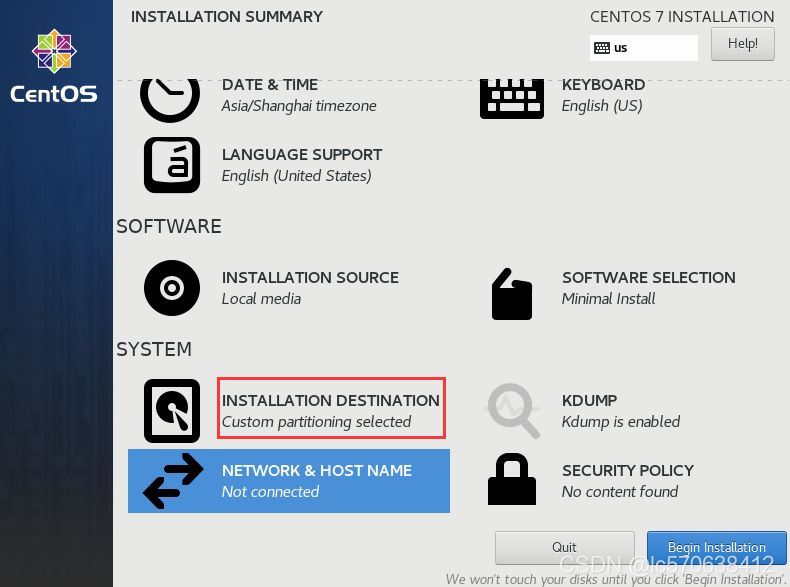Click the Security Policy padlock icon

coord(512,479)
